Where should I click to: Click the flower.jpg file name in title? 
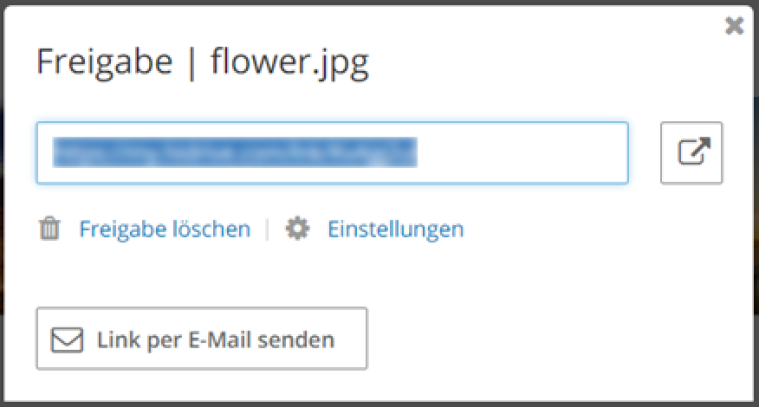pyautogui.click(x=289, y=63)
